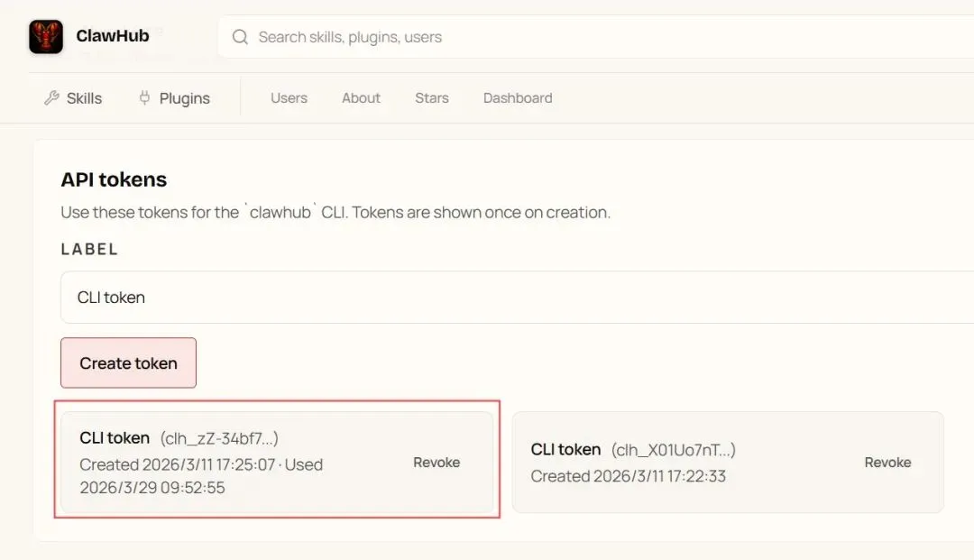This screenshot has width=974, height=560.
Task: Open the Skills tab label
Action: [84, 98]
